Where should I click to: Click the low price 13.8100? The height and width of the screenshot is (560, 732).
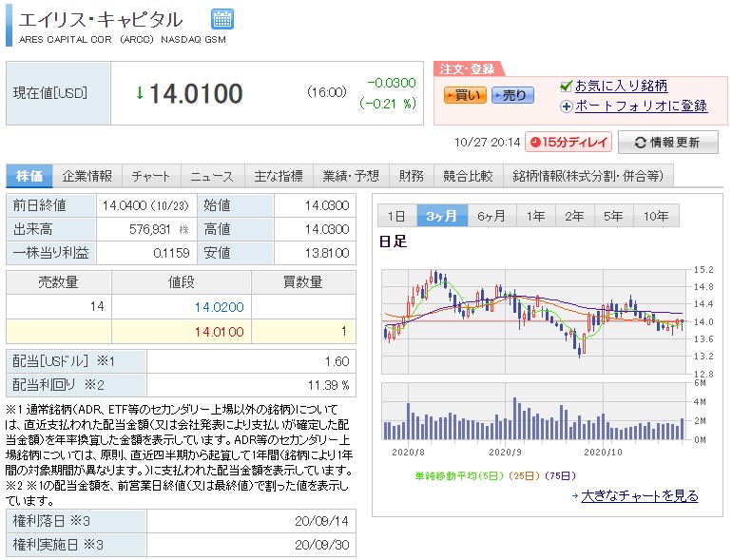tap(327, 253)
